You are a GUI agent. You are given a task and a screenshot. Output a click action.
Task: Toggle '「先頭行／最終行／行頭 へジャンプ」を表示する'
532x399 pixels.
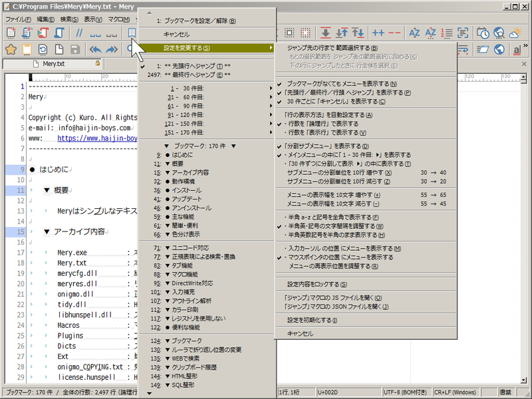click(x=364, y=92)
